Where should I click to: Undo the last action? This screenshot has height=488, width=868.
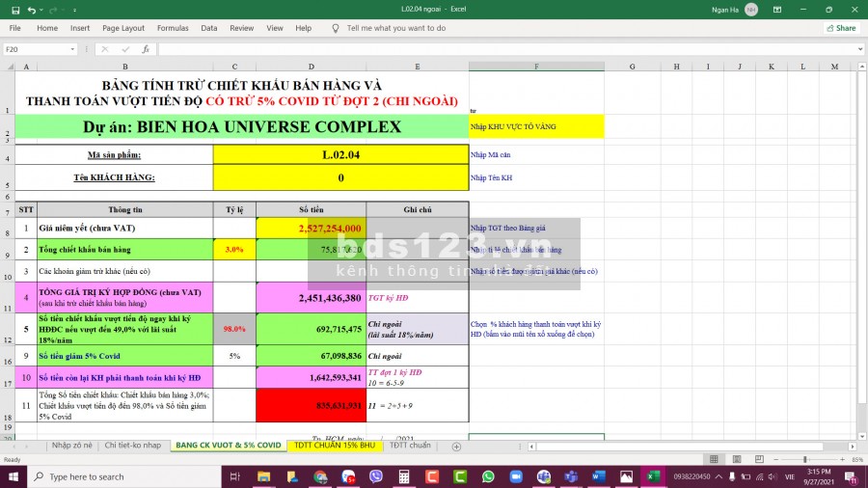click(x=32, y=10)
